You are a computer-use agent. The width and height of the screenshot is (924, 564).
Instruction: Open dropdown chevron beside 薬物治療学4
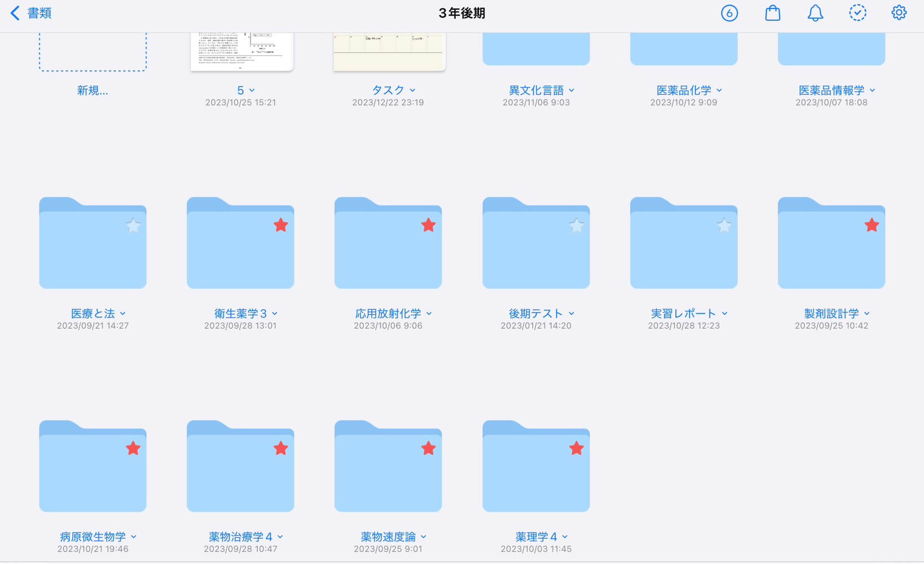280,537
